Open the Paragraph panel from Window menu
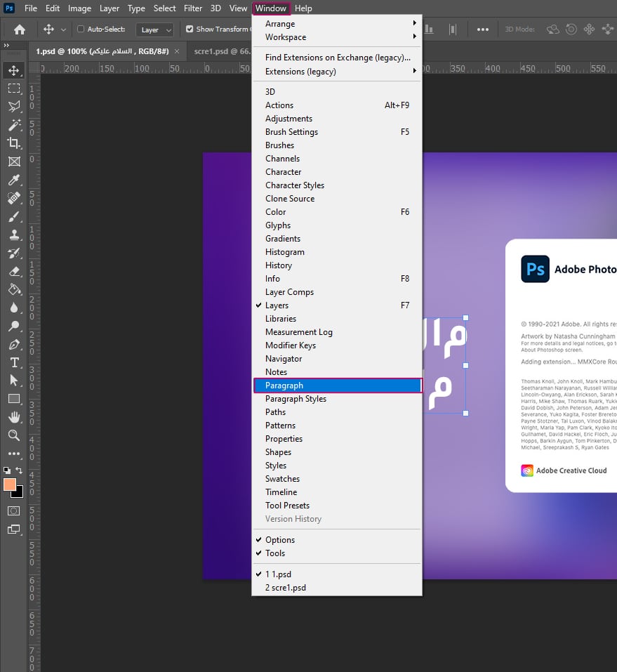Viewport: 617px width, 672px height. tap(337, 386)
